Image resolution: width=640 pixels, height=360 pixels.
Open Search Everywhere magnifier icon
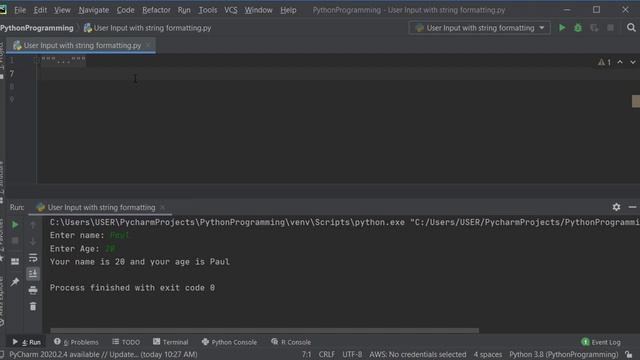(x=631, y=28)
